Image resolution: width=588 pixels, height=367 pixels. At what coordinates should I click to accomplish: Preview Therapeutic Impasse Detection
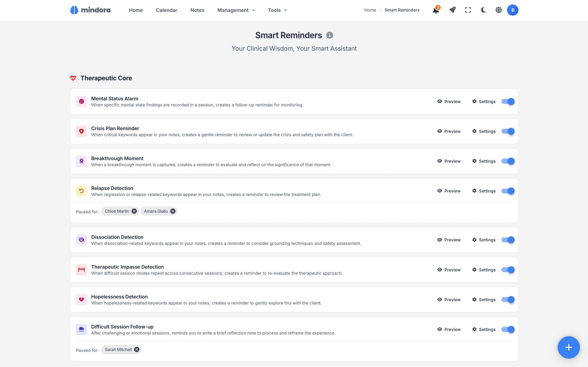point(449,270)
